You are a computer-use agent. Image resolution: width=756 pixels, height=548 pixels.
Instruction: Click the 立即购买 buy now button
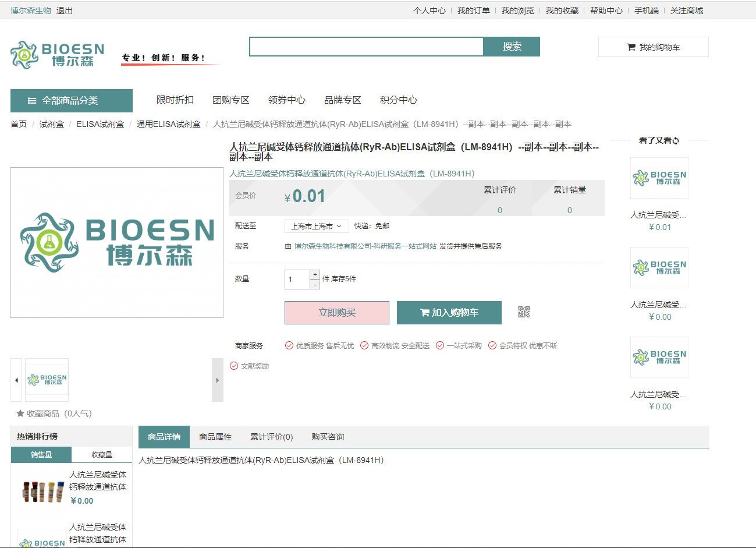click(x=337, y=313)
